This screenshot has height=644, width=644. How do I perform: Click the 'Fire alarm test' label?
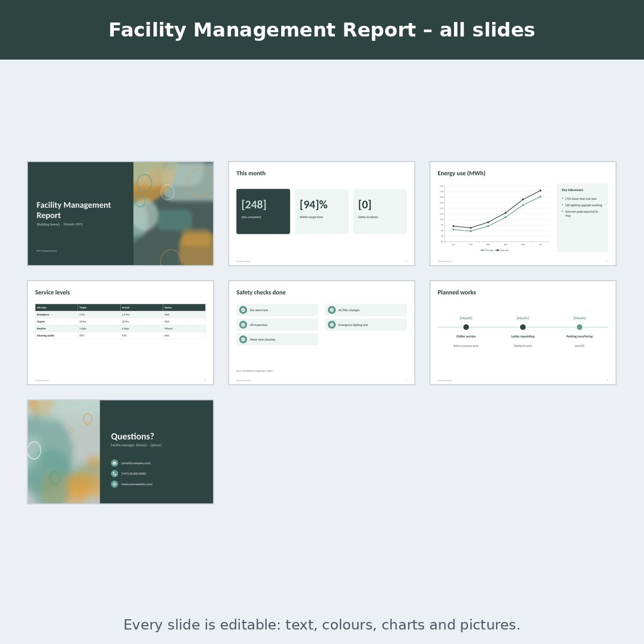tap(259, 310)
